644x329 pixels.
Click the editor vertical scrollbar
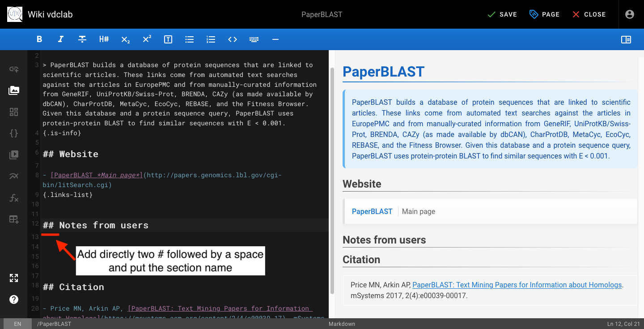pos(332,180)
